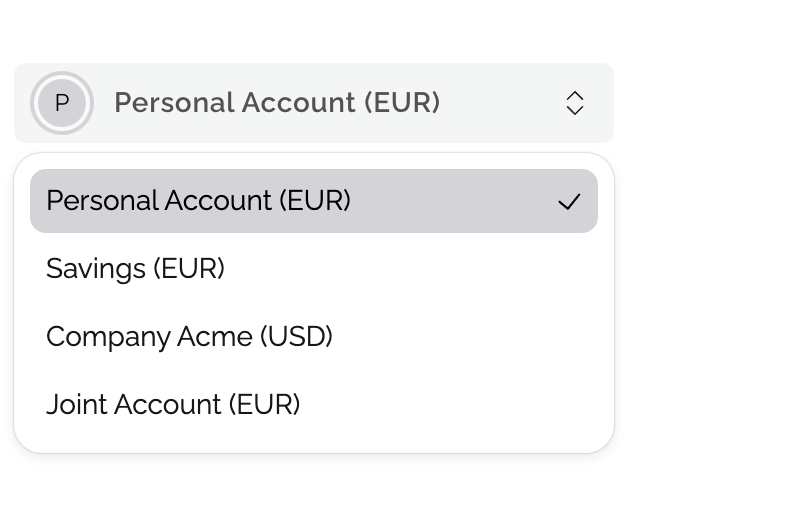
Task: Collapse the Personal Account (EUR) combo box
Action: 313,103
